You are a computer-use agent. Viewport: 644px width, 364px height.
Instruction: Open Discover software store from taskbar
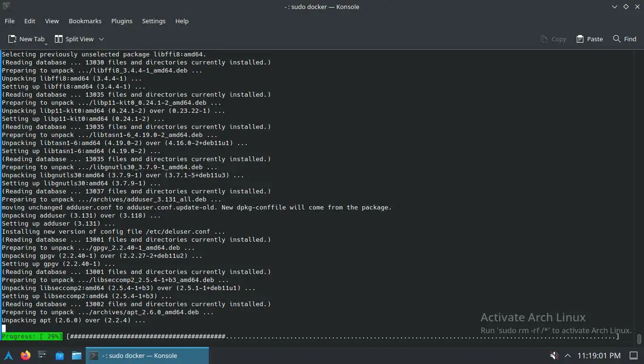[60, 355]
